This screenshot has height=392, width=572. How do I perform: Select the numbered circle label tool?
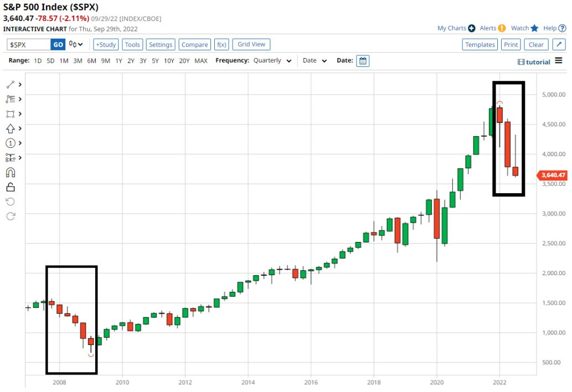click(10, 143)
